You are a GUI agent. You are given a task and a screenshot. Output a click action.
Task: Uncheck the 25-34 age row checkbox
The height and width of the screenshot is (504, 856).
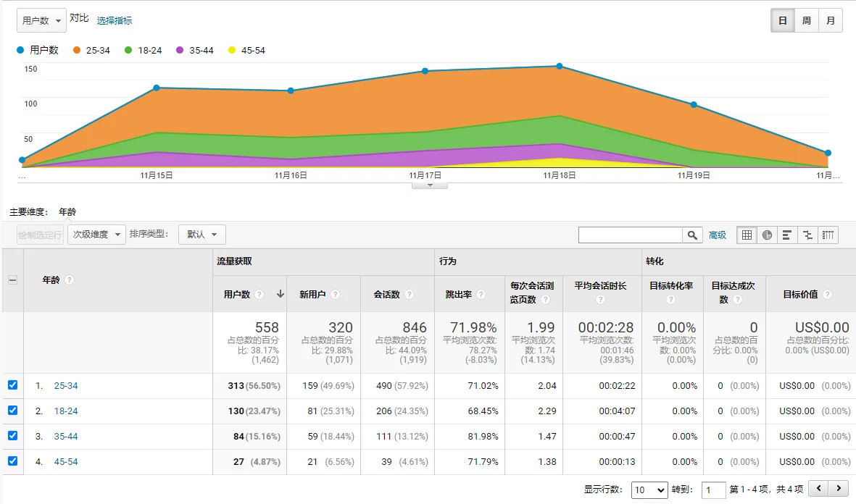pos(12,385)
